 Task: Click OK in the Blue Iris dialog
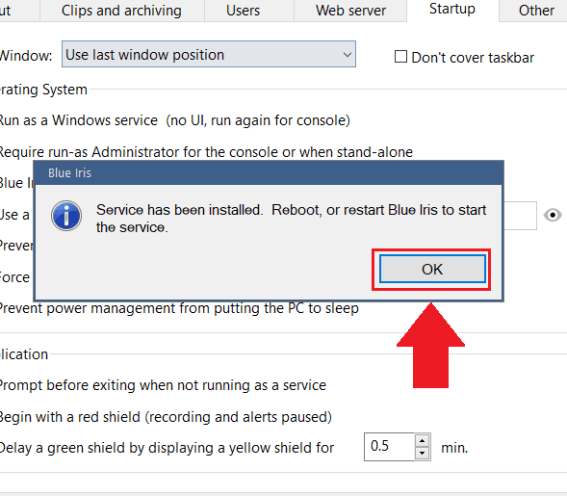tap(432, 269)
